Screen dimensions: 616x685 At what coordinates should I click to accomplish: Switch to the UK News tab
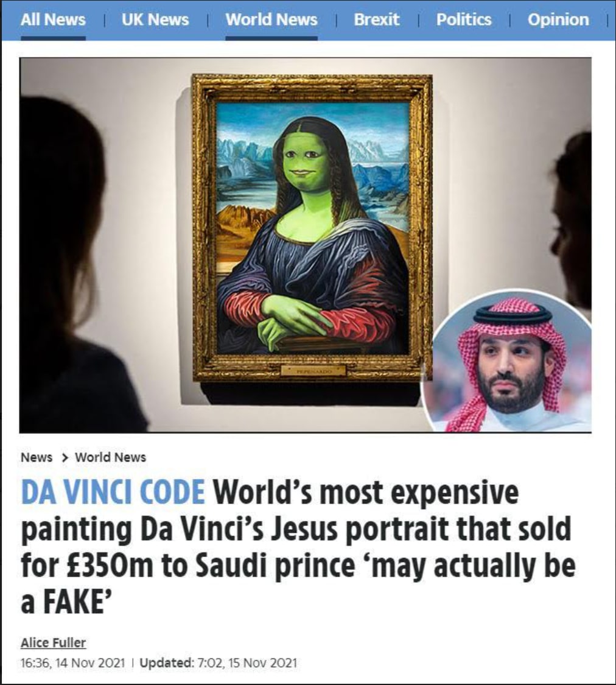(x=155, y=19)
